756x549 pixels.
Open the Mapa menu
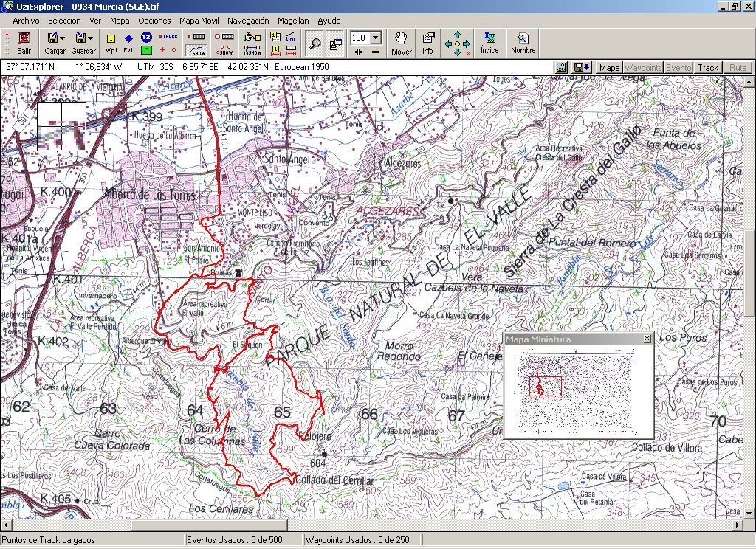120,21
